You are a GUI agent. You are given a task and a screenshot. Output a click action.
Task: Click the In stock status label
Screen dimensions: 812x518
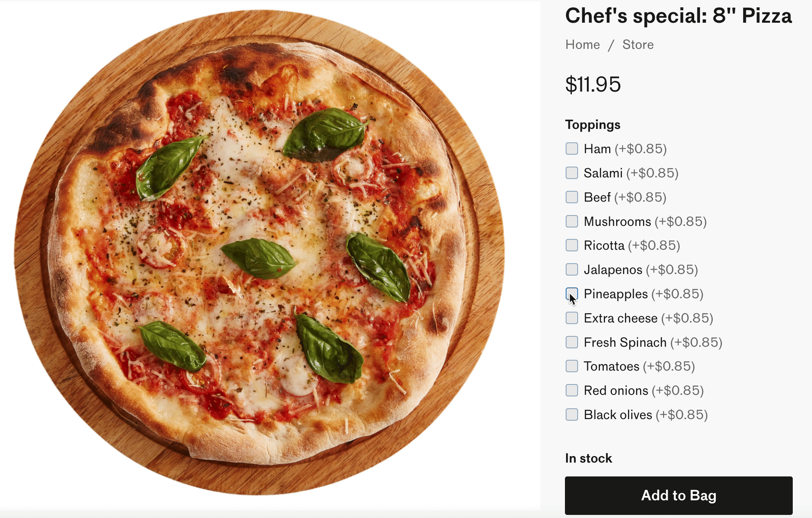[588, 458]
